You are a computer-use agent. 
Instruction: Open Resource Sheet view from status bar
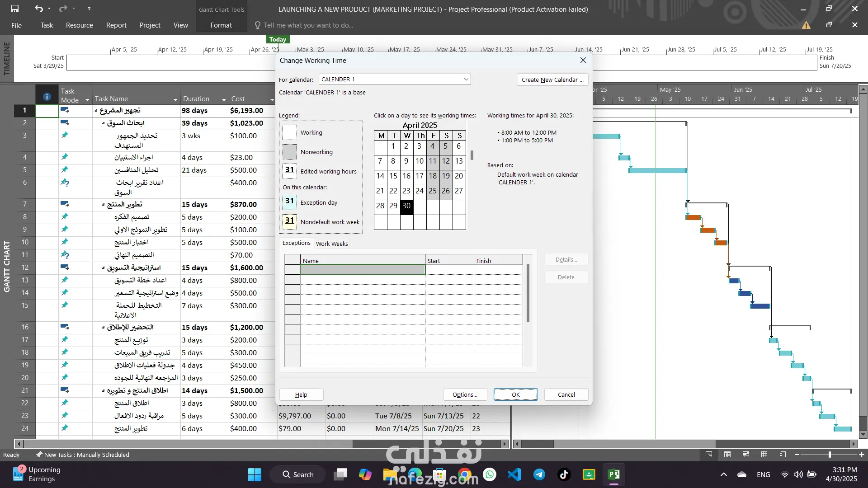click(764, 455)
